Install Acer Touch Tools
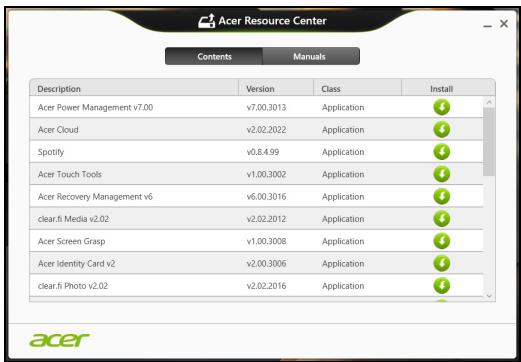521x362 pixels. point(442,174)
